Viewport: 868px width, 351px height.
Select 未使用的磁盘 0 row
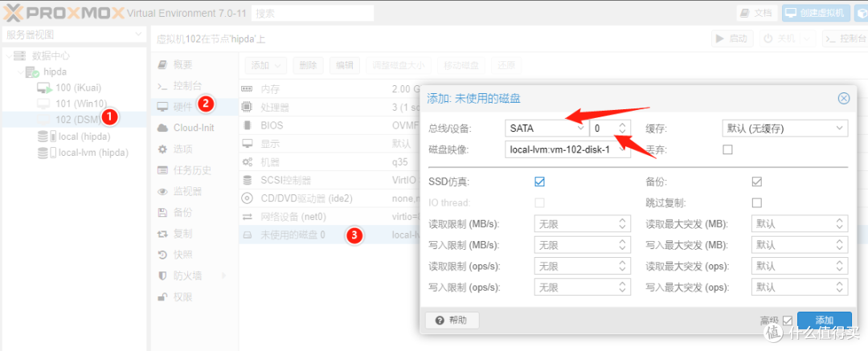point(330,235)
